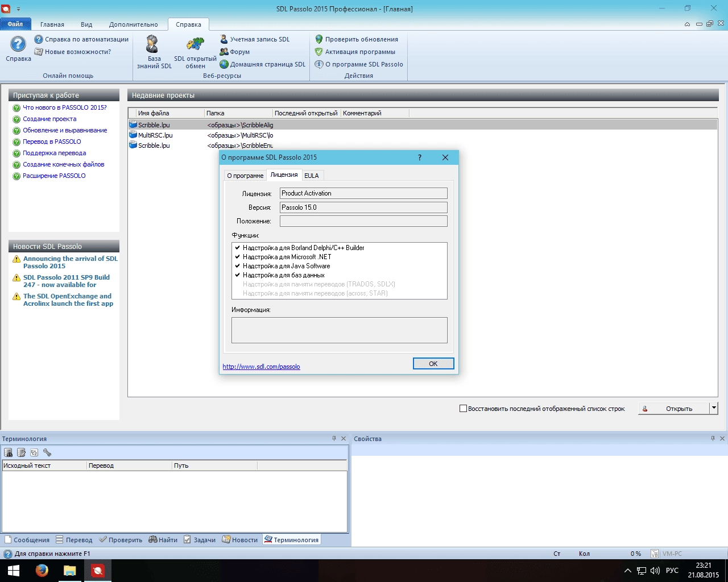Image resolution: width=728 pixels, height=582 pixels.
Task: Open the Файл menu
Action: click(x=15, y=24)
